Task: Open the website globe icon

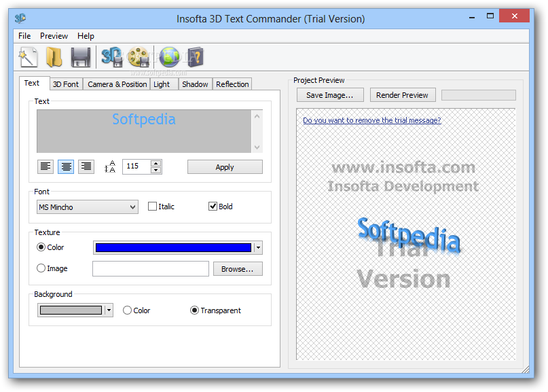Action: coord(169,56)
